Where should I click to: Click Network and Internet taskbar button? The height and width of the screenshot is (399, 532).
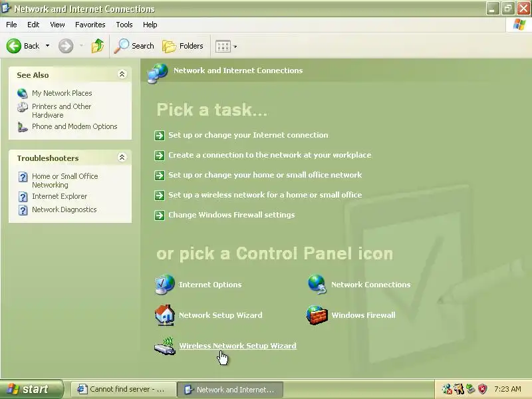(230, 390)
